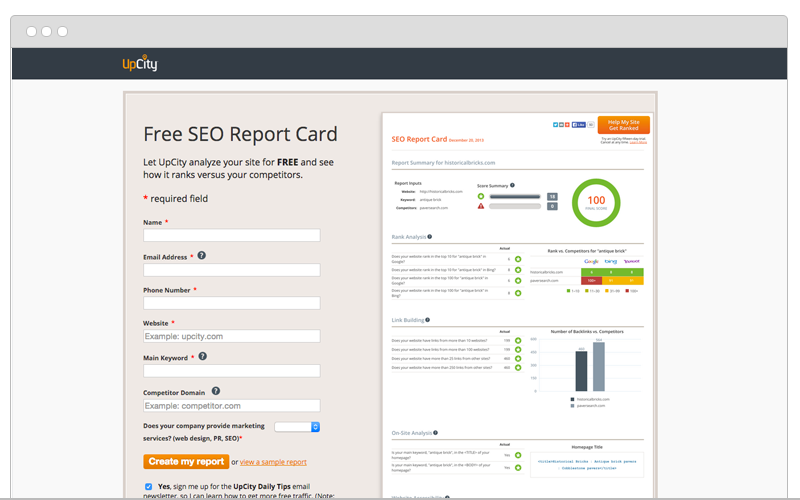The width and height of the screenshot is (800, 500).
Task: Click green icon for 'more than 10 websites' row
Action: [518, 340]
